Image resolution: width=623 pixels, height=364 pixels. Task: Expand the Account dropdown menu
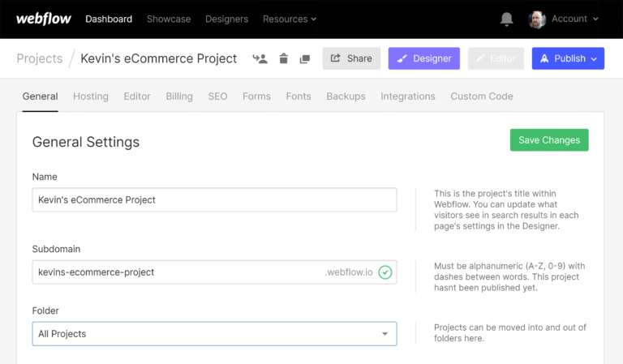[574, 19]
